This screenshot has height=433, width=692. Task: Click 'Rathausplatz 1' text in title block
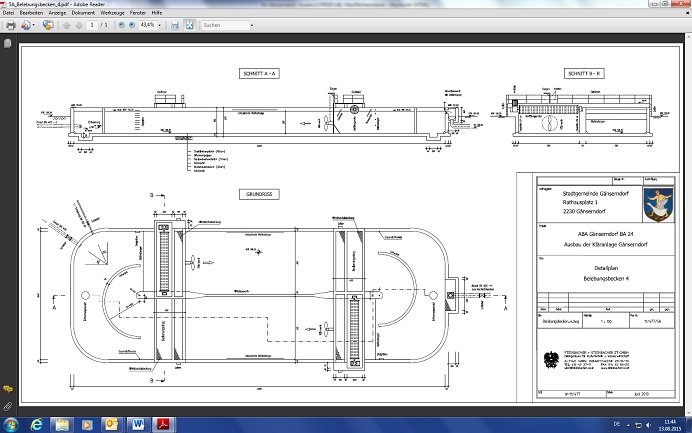[x=580, y=202]
